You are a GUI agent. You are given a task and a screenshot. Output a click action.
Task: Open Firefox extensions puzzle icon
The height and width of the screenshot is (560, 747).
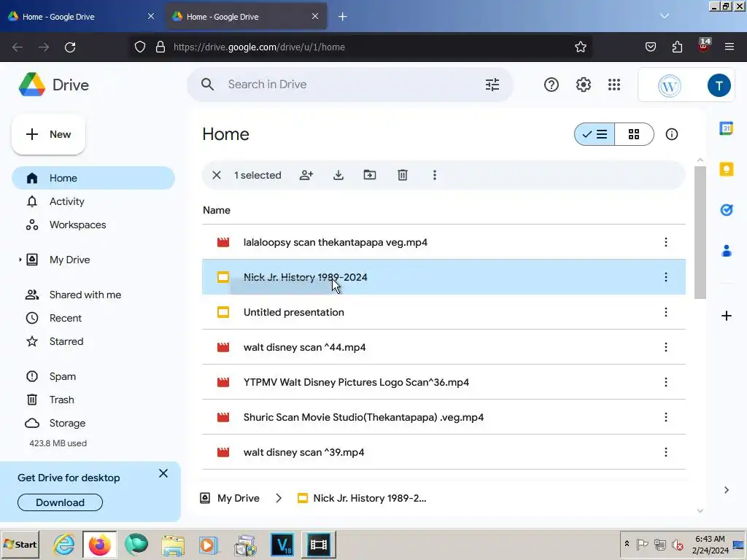[x=677, y=47]
